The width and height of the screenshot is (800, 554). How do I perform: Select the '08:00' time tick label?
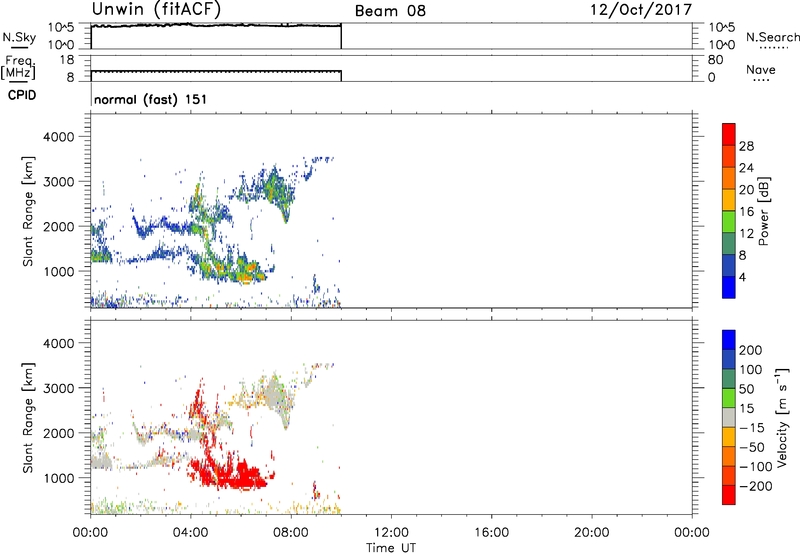click(x=291, y=533)
